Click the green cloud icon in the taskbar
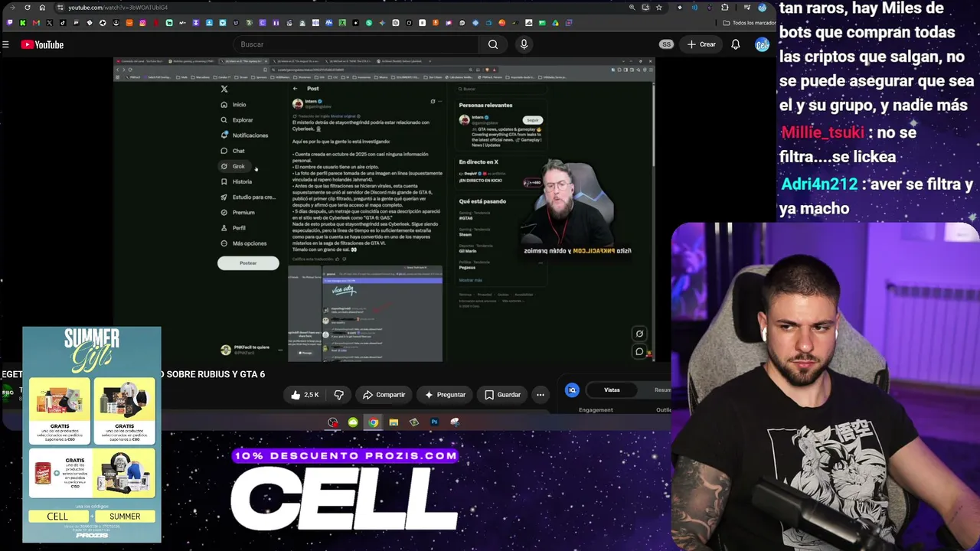Screen dimensions: 980x551 [x=353, y=422]
